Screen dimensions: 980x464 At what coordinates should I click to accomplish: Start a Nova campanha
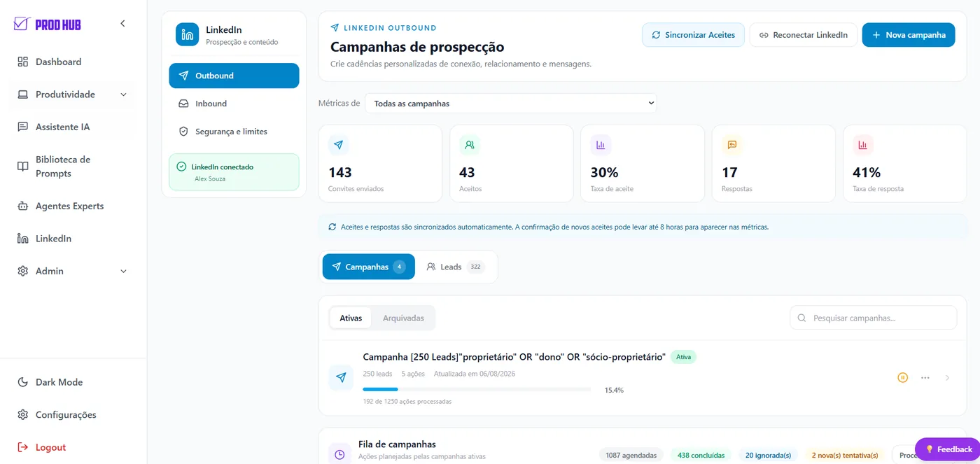click(x=908, y=35)
